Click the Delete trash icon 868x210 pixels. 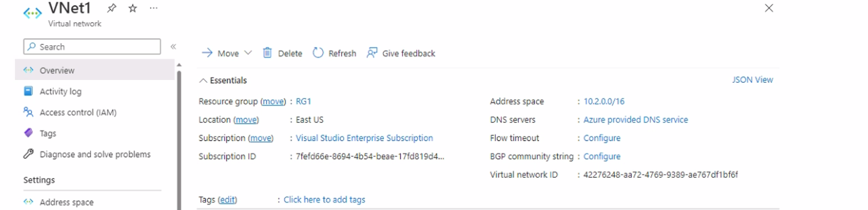pyautogui.click(x=267, y=53)
